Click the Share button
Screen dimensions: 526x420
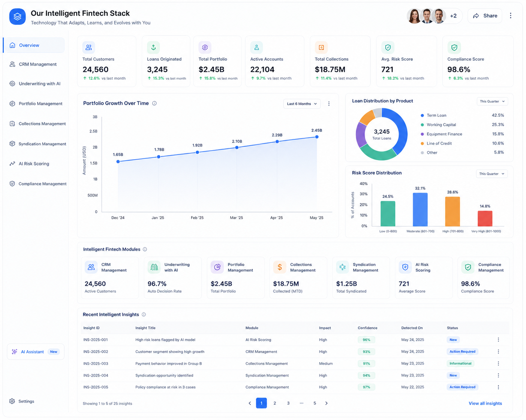click(x=485, y=16)
